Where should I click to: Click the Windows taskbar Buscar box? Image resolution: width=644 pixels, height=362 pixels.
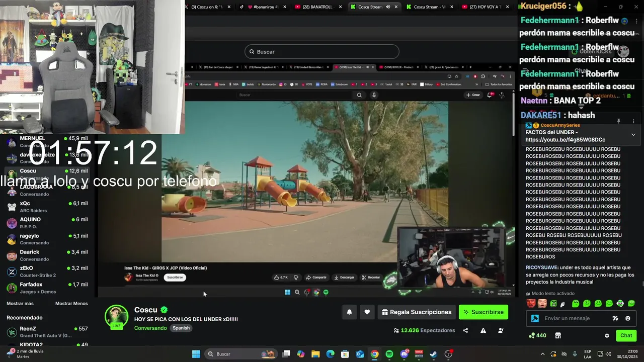[x=240, y=354]
